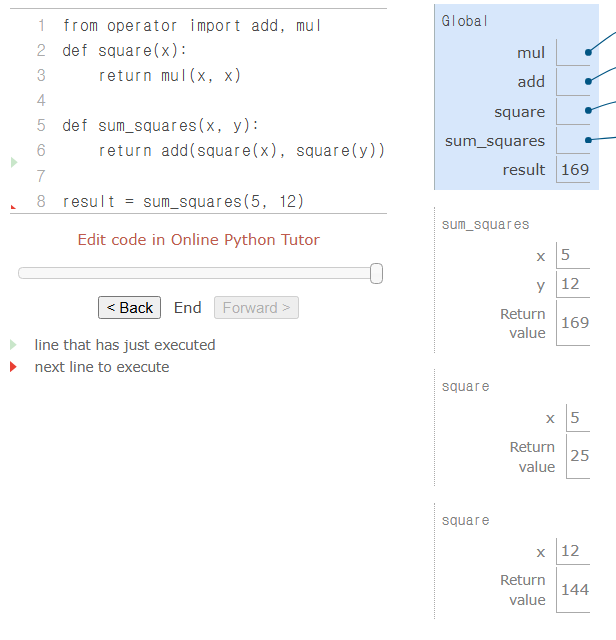The image size is (616, 640).
Task: Click code line 3 'return mul(x, x)'
Action: pyautogui.click(x=169, y=76)
